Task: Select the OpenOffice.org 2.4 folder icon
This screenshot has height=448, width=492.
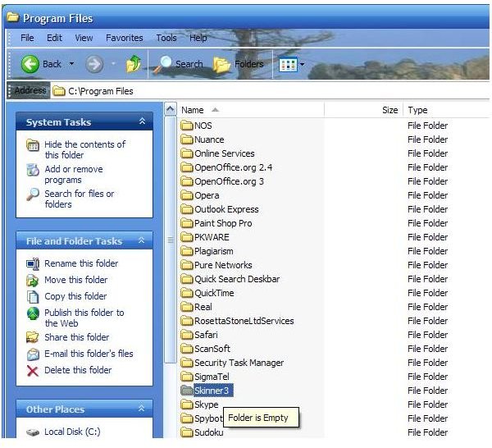Action: [187, 167]
